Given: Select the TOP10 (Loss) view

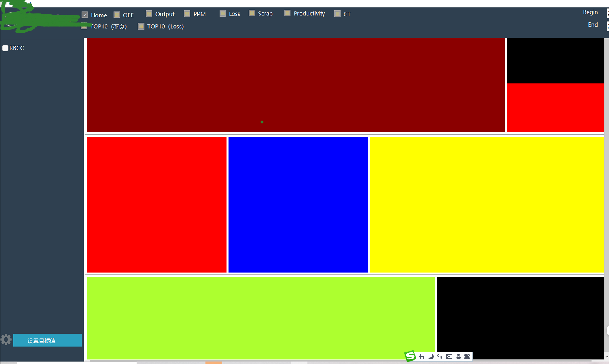Looking at the screenshot, I should 141,26.
